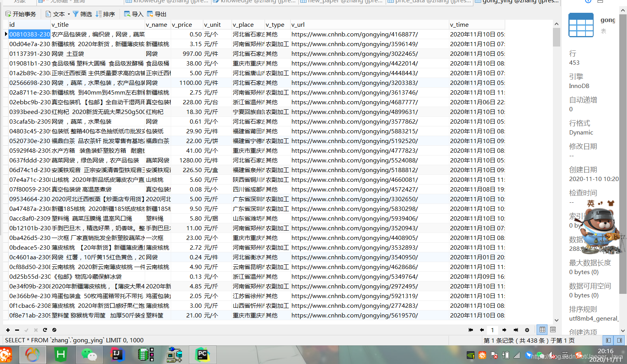
Task: Click the v_url column header
Action: coord(370,24)
